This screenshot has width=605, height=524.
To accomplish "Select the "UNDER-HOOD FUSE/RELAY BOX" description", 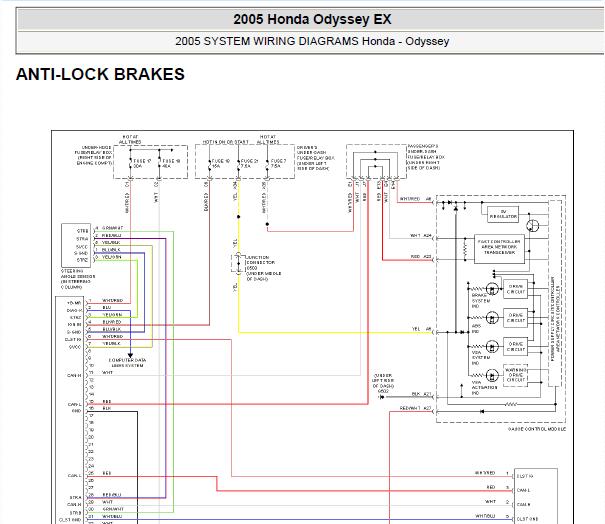I will [x=94, y=156].
